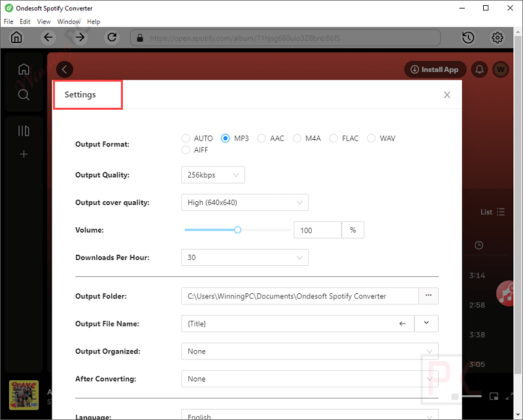
Task: Open Output cover quality dropdown
Action: 245,202
